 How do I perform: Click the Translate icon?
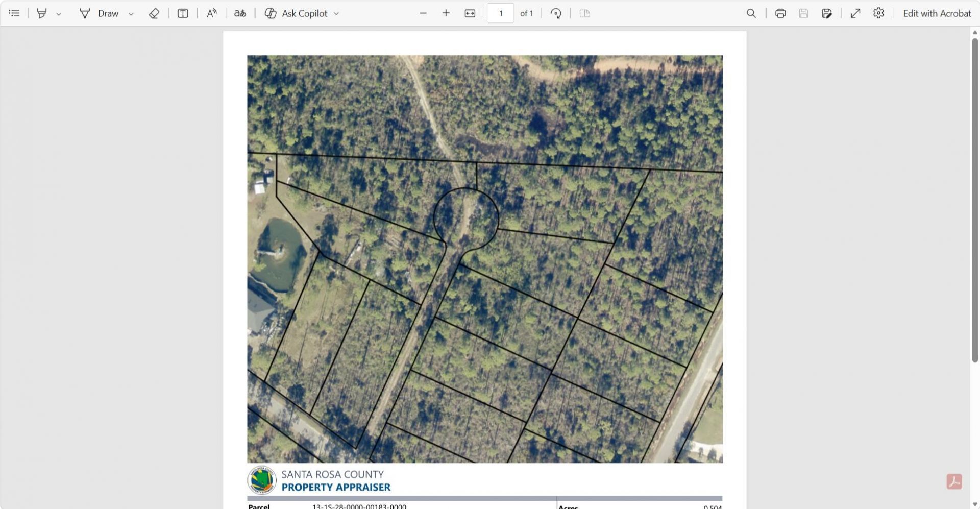pos(240,13)
